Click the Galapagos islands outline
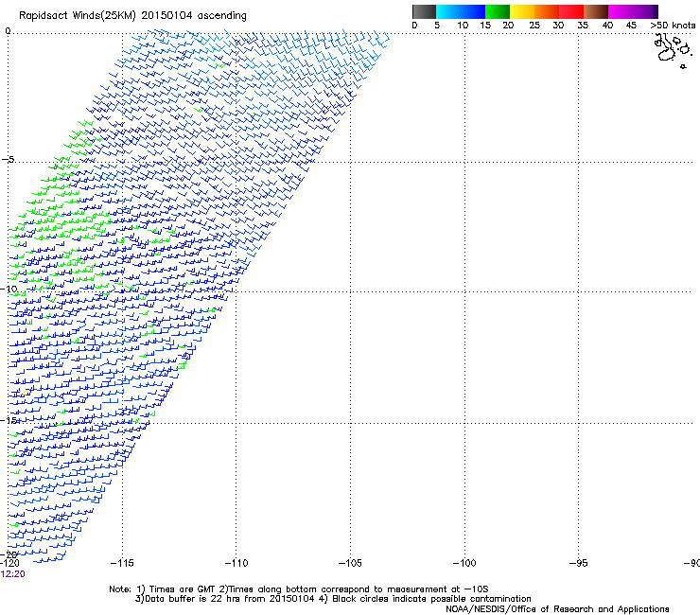The height and width of the screenshot is (615, 700). pyautogui.click(x=673, y=51)
